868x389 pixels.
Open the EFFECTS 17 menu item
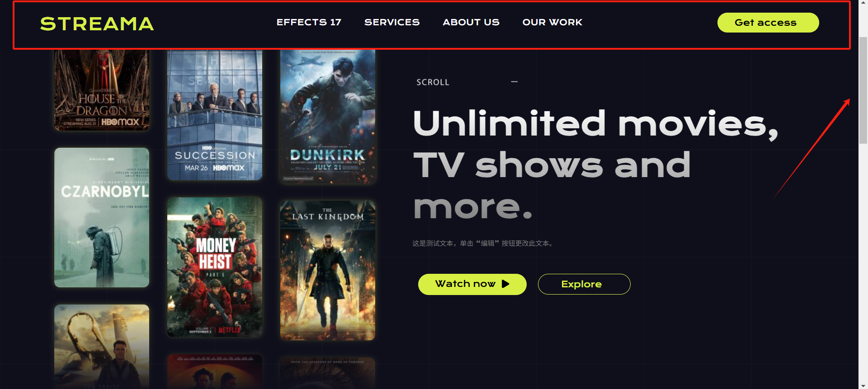[x=309, y=22]
